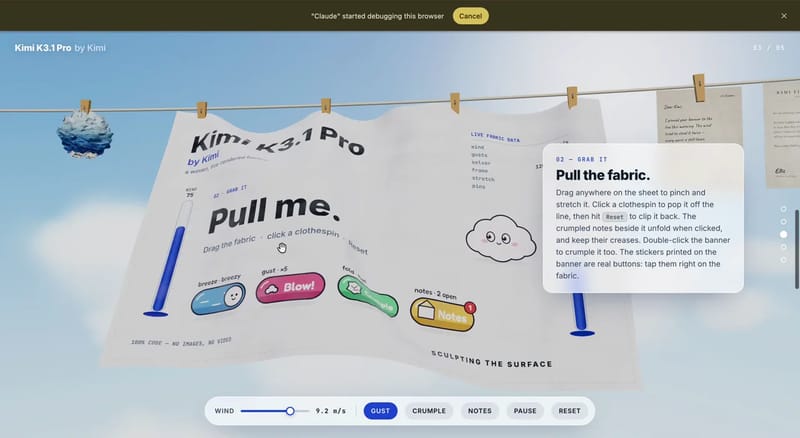This screenshot has width=800, height=438.
Task: Click the hanging letter note on clothesline
Action: (x=699, y=117)
